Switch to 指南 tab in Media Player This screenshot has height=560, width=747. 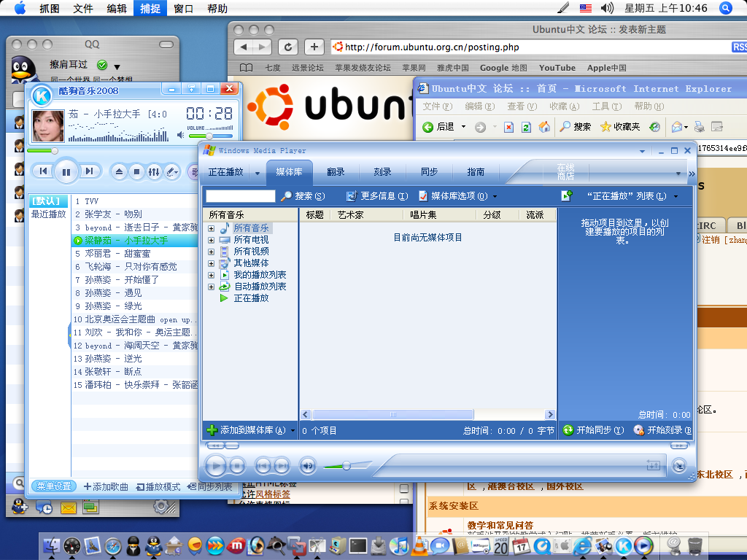tap(476, 172)
